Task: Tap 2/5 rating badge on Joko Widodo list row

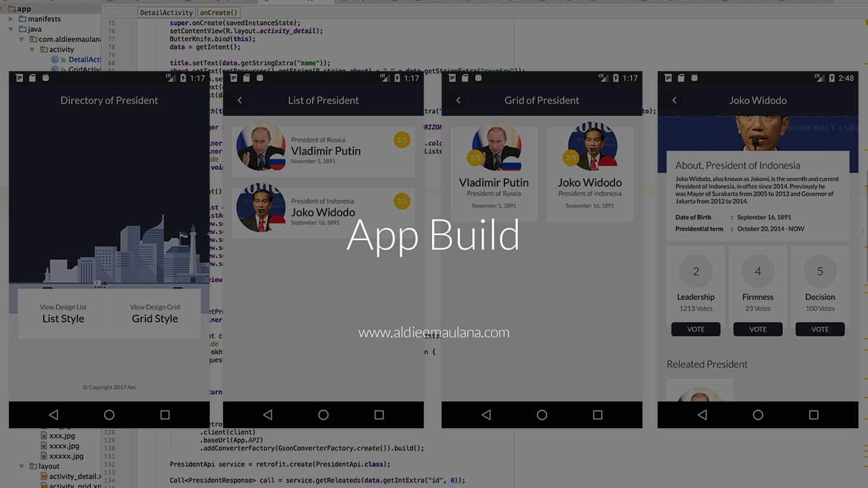Action: click(x=402, y=201)
